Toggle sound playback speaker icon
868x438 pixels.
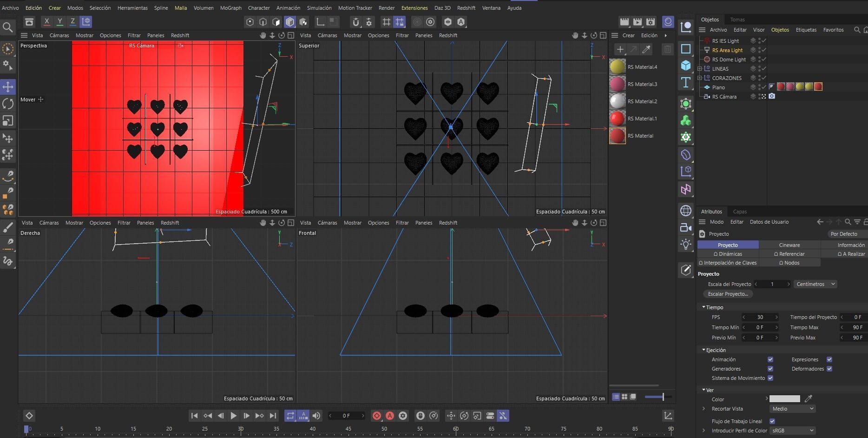pyautogui.click(x=316, y=416)
